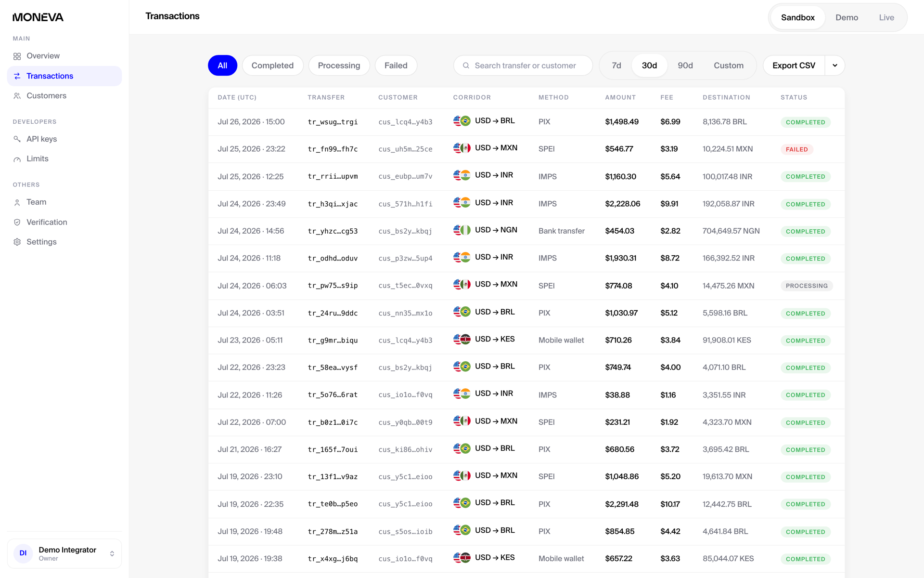Select the 7d date range
This screenshot has width=924, height=578.
click(x=616, y=66)
